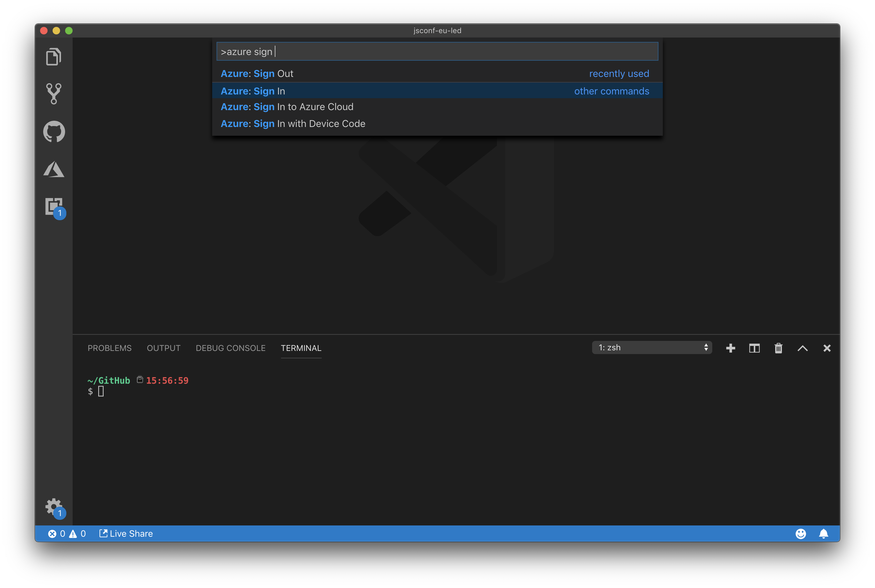
Task: Split the terminal pane
Action: pyautogui.click(x=754, y=348)
